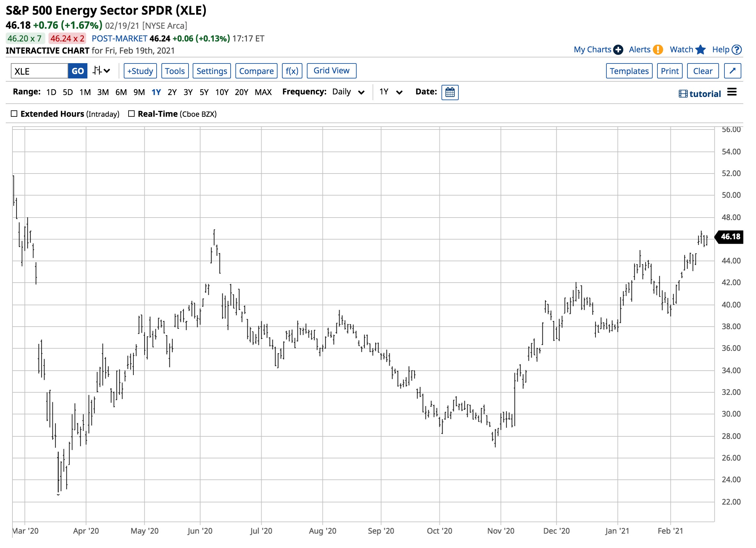Select the 20Y range
756x548 pixels.
[x=241, y=92]
